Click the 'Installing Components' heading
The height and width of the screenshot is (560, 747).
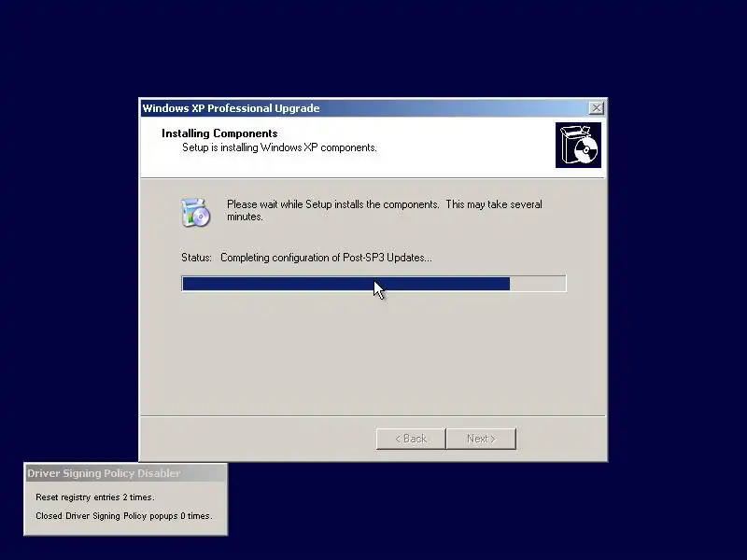click(x=219, y=133)
